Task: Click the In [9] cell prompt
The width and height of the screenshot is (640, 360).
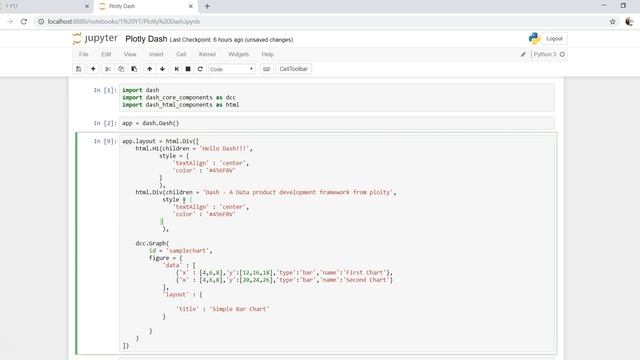Action: click(x=105, y=141)
